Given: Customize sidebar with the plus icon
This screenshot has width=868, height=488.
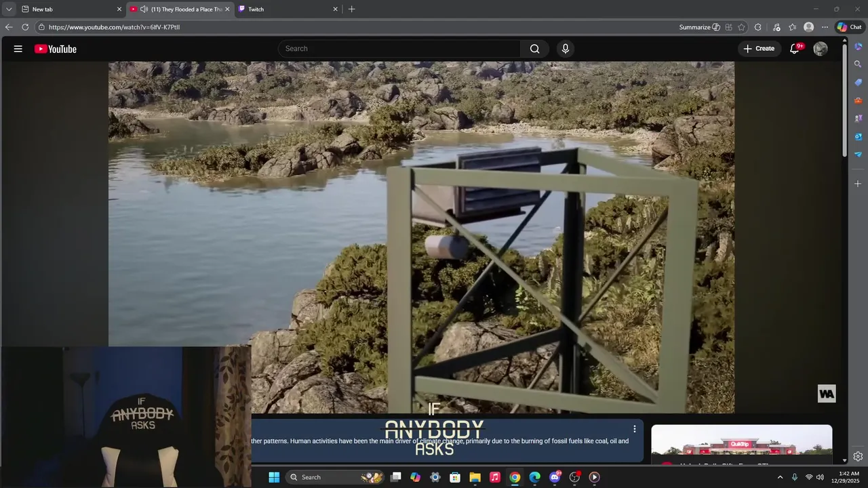Looking at the screenshot, I should coord(858,184).
